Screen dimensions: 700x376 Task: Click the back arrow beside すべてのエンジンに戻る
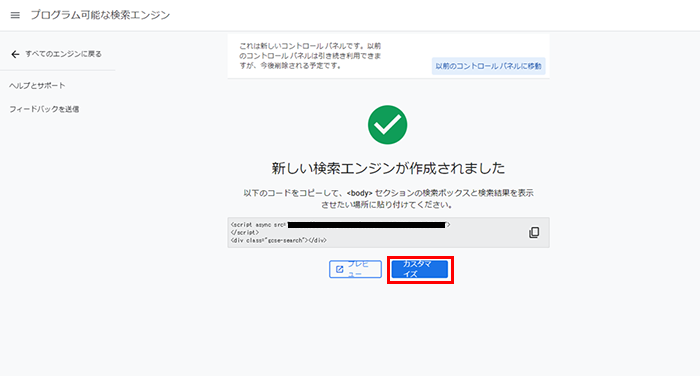coord(15,54)
